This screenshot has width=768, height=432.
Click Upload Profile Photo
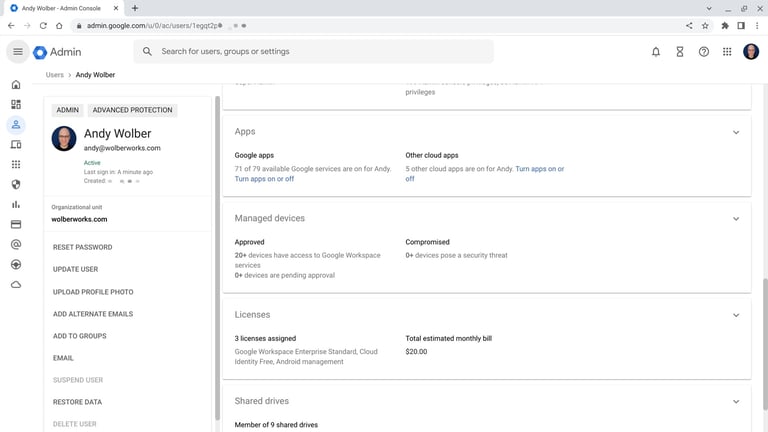pyautogui.click(x=93, y=292)
